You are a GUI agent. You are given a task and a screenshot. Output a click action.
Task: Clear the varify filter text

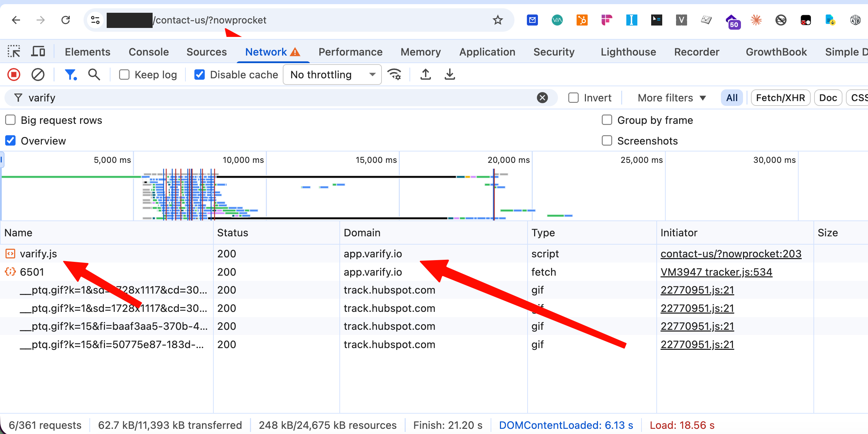coord(542,98)
